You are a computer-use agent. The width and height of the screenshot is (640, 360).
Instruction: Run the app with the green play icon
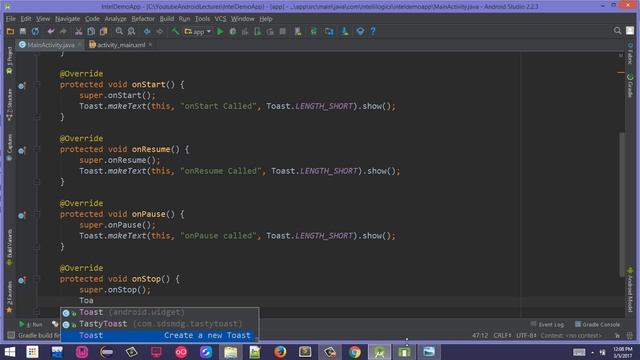point(220,31)
